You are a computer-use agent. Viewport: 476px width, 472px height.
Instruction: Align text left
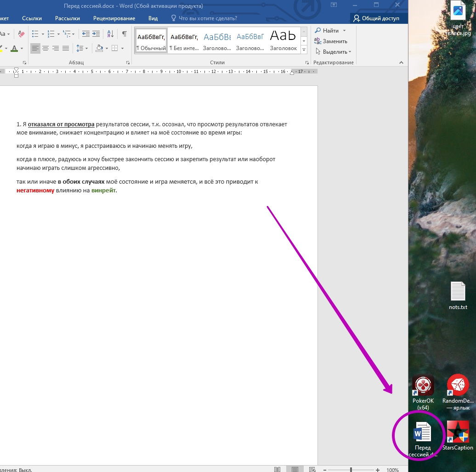pos(35,48)
